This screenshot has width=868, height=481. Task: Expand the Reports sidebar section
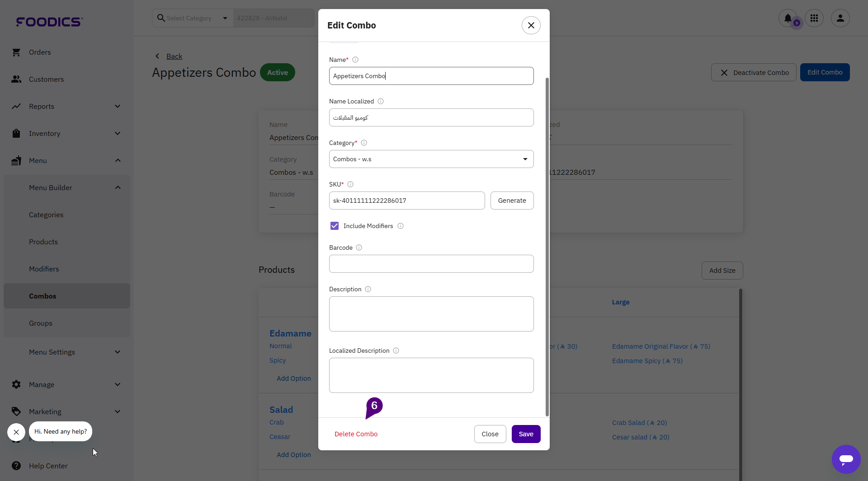point(66,107)
